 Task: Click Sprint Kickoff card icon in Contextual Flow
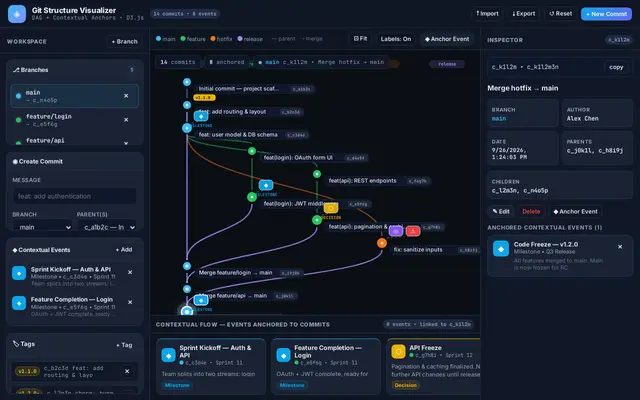coord(168,355)
